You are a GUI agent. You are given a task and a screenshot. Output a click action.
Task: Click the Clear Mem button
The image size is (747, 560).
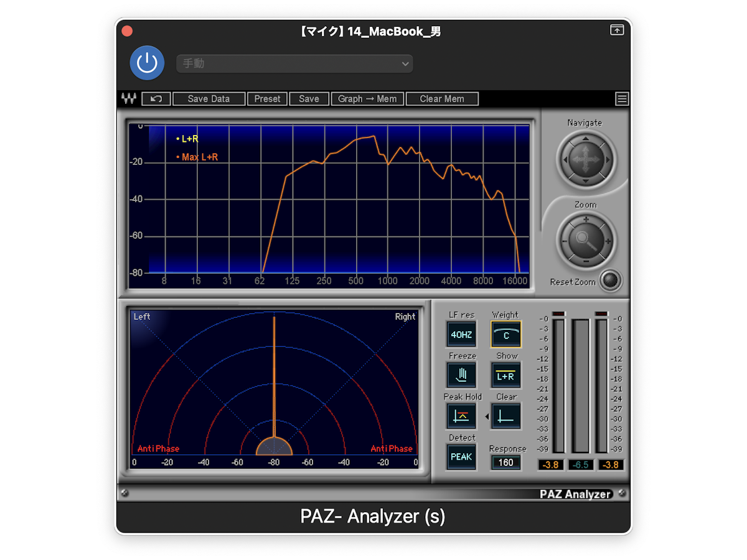442,98
